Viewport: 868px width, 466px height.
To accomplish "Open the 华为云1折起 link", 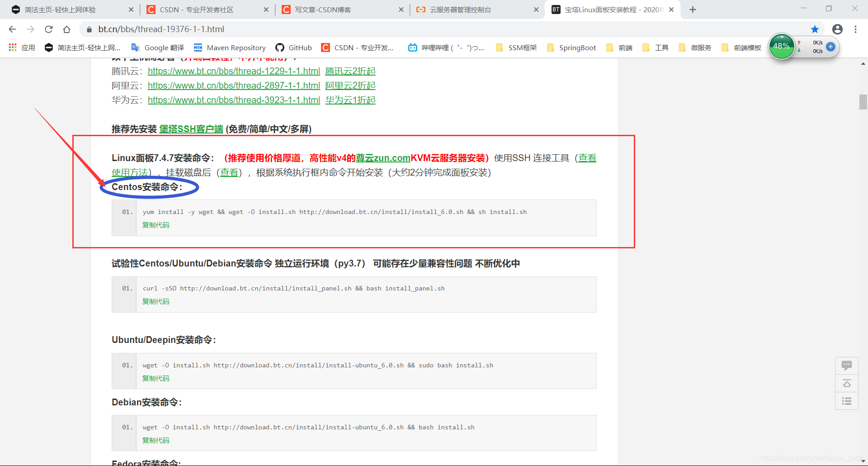I will coord(350,100).
